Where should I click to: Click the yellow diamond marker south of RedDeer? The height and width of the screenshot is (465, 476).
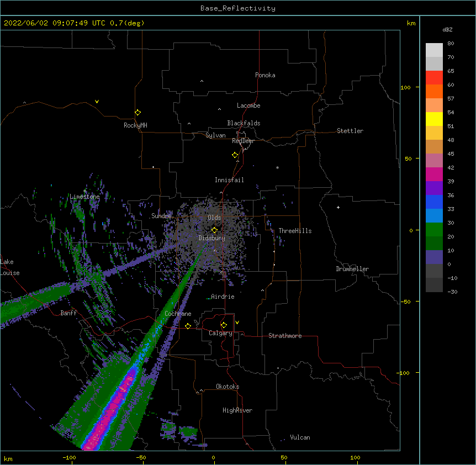pyautogui.click(x=235, y=155)
